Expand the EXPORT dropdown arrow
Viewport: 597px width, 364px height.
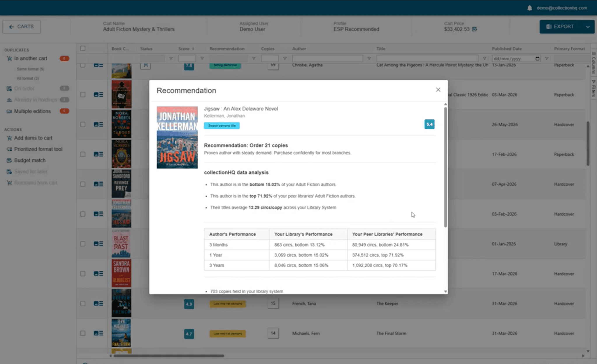click(x=588, y=27)
